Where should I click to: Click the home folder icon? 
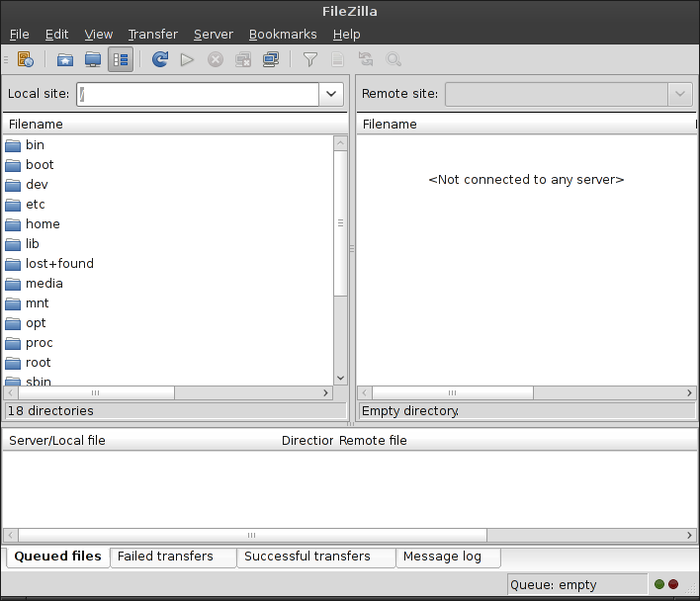click(13, 224)
